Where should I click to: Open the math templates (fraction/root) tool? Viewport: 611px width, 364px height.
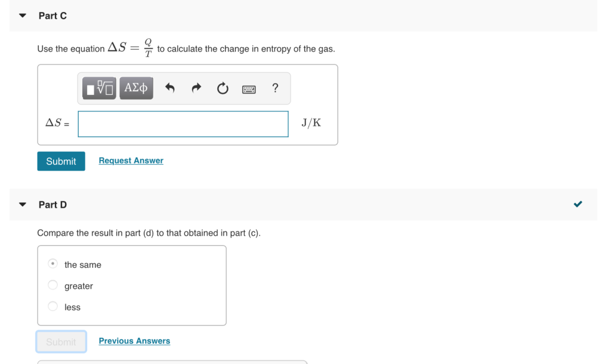coord(99,88)
